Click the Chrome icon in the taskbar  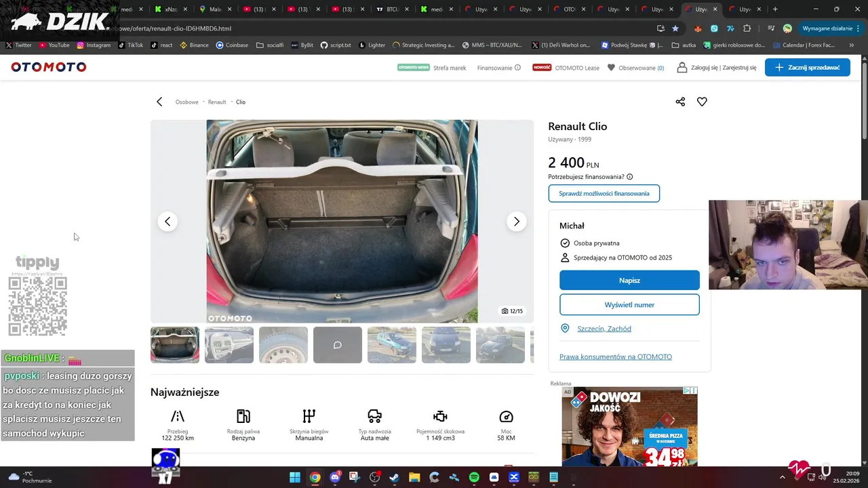tap(315, 477)
